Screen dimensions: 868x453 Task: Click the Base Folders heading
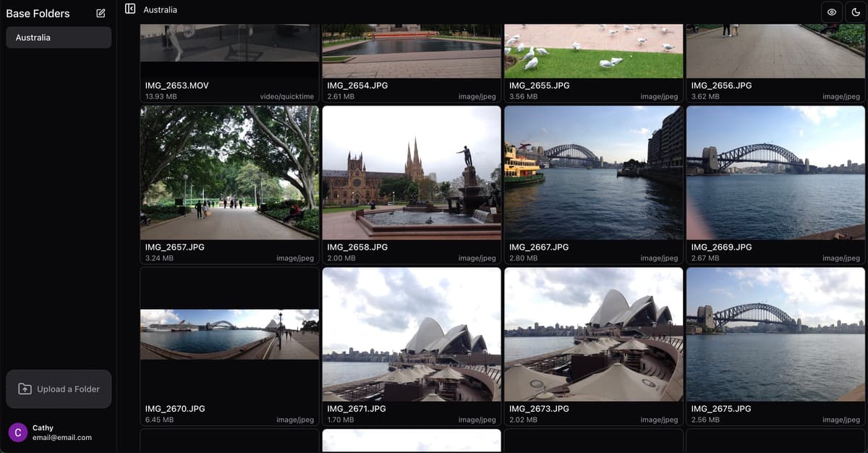coord(38,14)
